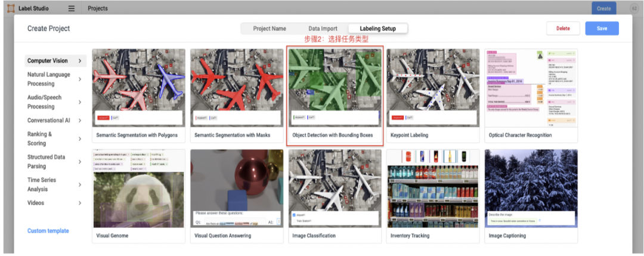
Task: Choose the Inventory Tracking template thumbnail
Action: [433, 189]
